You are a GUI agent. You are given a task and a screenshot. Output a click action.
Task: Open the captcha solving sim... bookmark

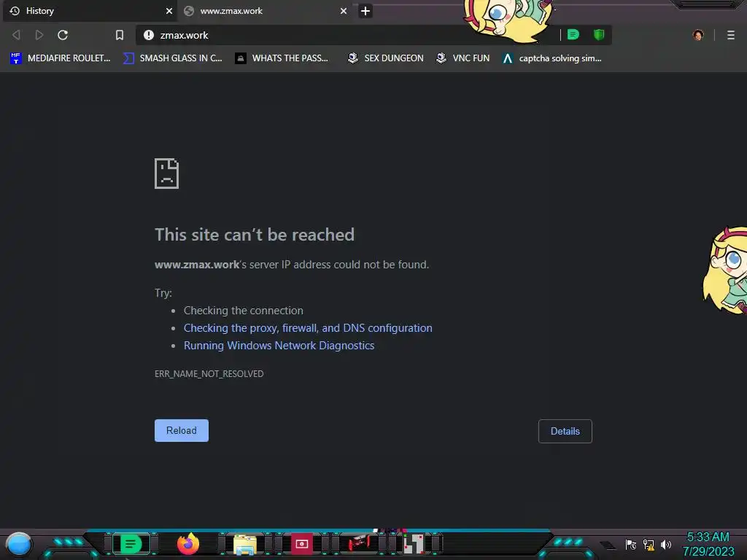pos(551,58)
